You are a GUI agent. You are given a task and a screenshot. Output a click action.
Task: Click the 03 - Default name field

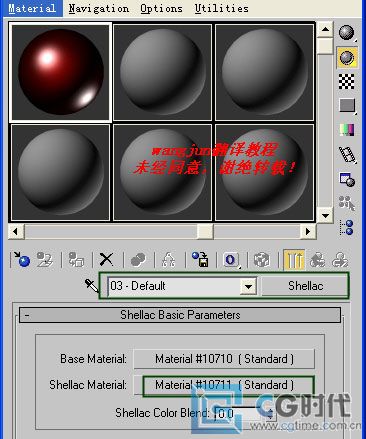click(x=174, y=286)
